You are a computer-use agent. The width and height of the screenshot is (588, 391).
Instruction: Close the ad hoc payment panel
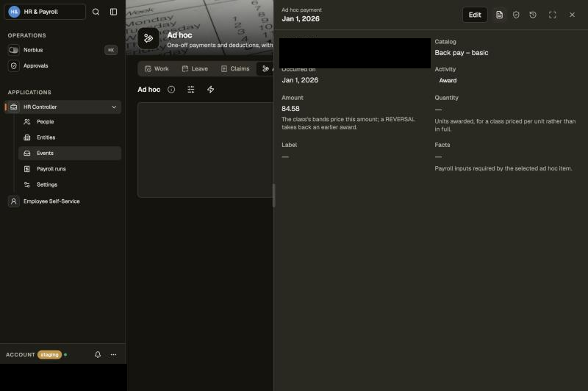572,15
